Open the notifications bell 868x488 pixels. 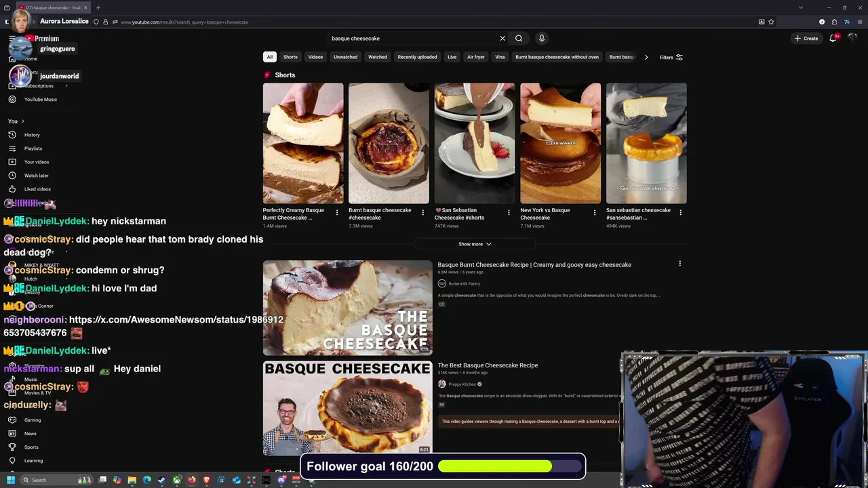(x=833, y=39)
